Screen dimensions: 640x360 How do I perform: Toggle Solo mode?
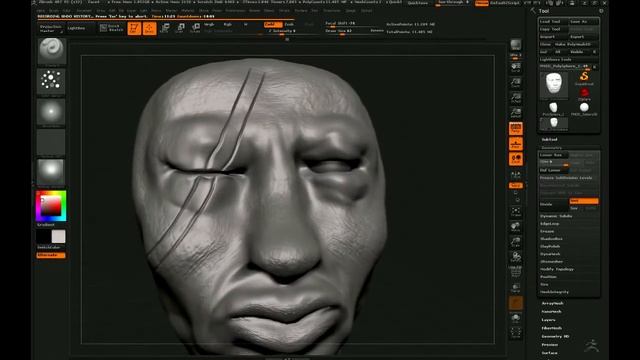[x=516, y=318]
